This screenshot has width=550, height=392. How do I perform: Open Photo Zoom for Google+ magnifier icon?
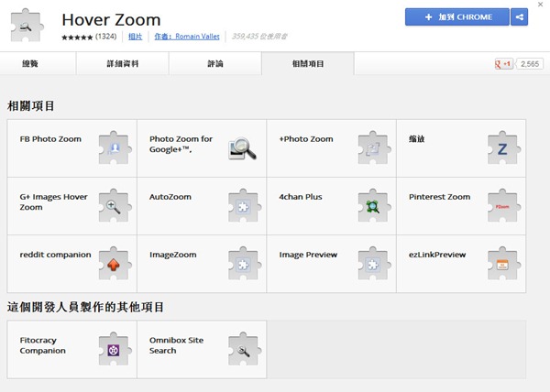(x=243, y=147)
